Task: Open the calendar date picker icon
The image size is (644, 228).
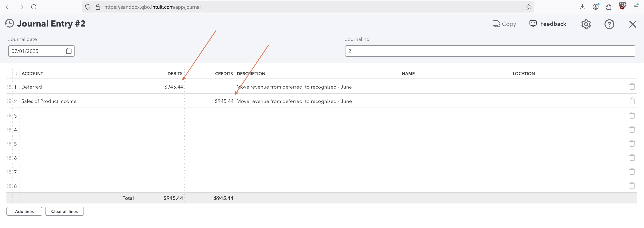Action: [x=69, y=51]
